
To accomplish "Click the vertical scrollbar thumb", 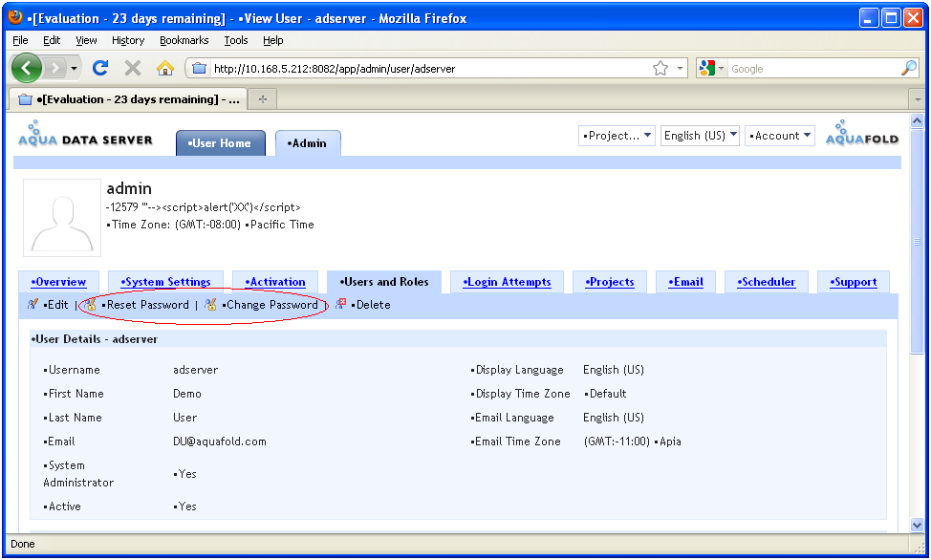I will tap(918, 241).
